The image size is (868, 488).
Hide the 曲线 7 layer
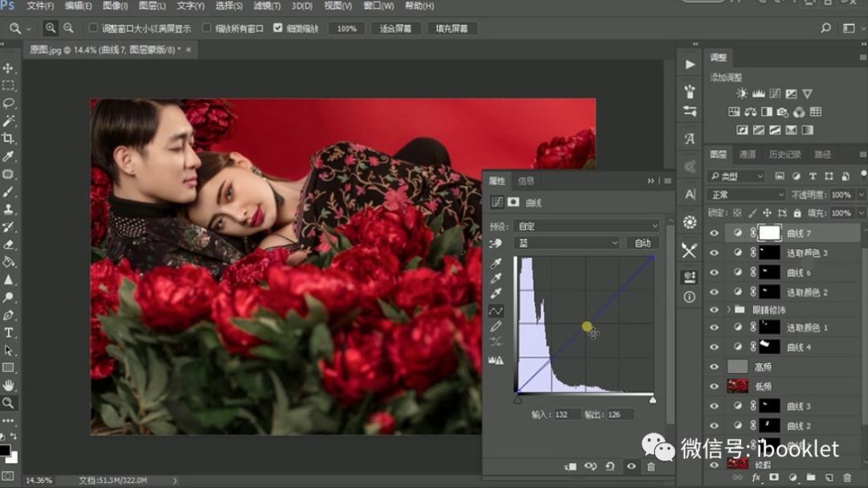pos(714,233)
